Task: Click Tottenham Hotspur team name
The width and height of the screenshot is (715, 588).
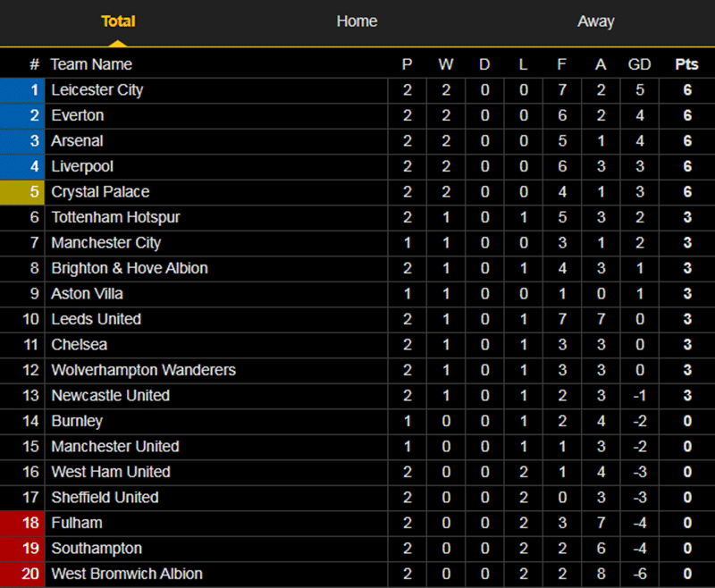Action: tap(115, 217)
